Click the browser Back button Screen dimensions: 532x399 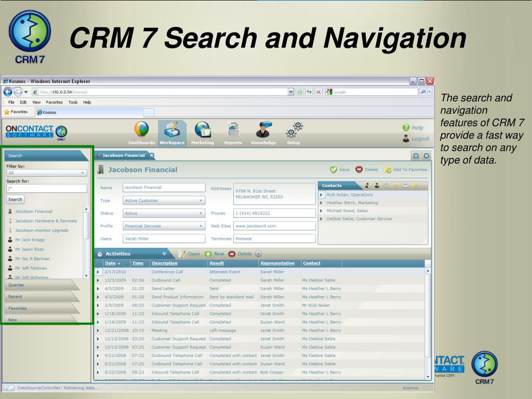(8, 91)
